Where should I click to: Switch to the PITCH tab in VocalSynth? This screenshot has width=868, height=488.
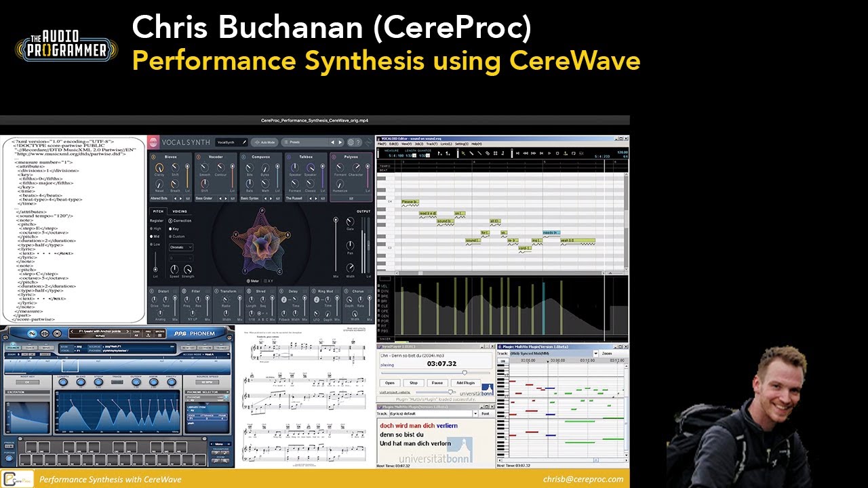pos(158,211)
